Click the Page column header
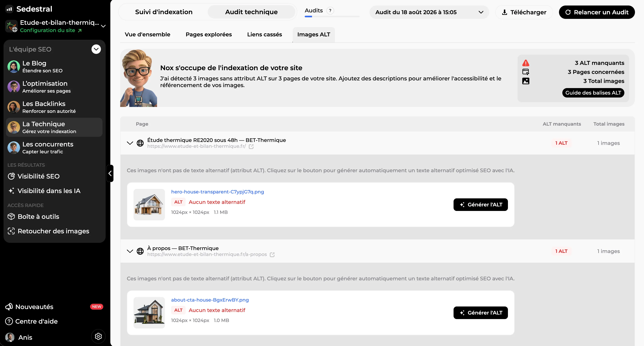 [142, 124]
